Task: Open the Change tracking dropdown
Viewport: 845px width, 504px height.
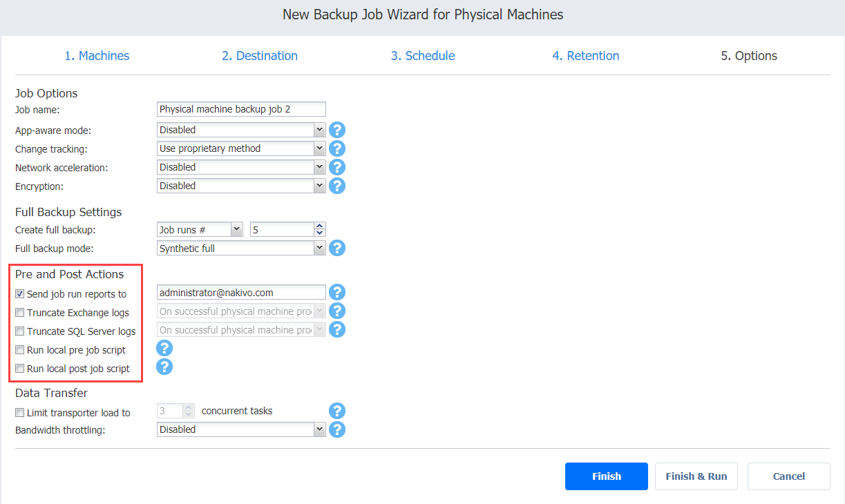Action: (x=241, y=148)
